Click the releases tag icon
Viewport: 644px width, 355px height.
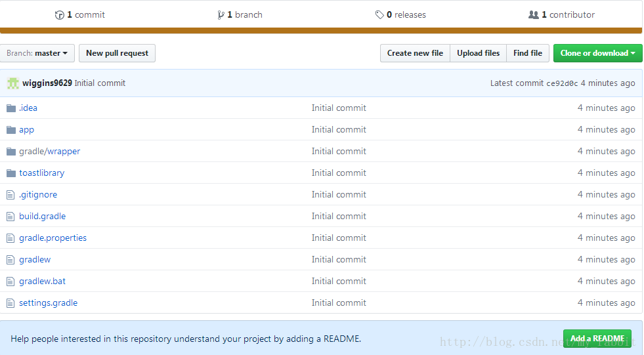click(x=379, y=15)
